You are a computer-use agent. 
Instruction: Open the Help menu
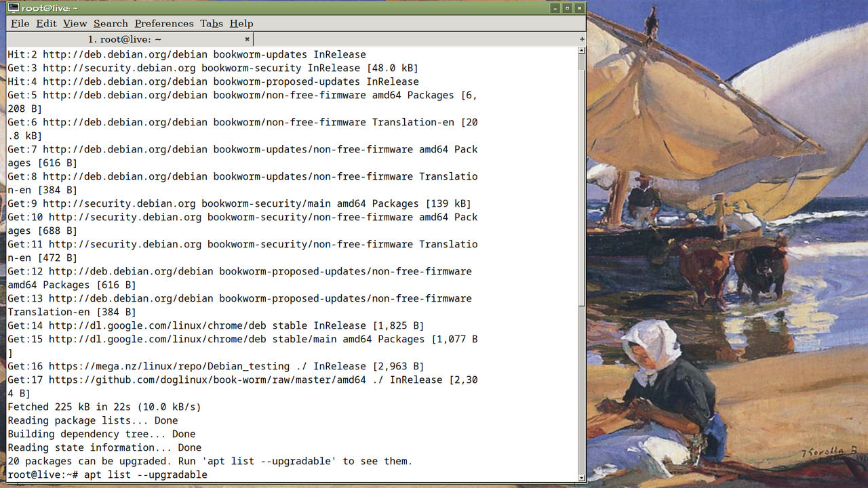tap(241, 23)
